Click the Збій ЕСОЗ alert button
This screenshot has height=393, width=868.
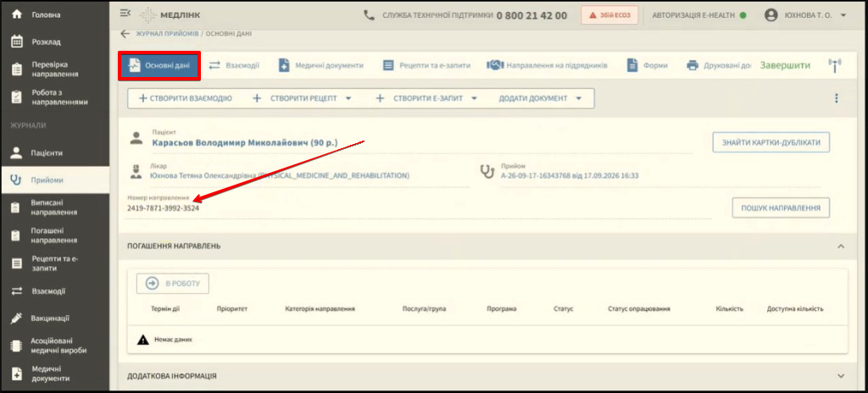coord(609,15)
